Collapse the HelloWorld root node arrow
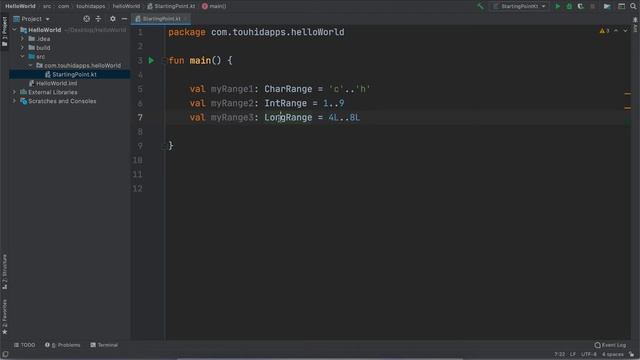 [14, 30]
